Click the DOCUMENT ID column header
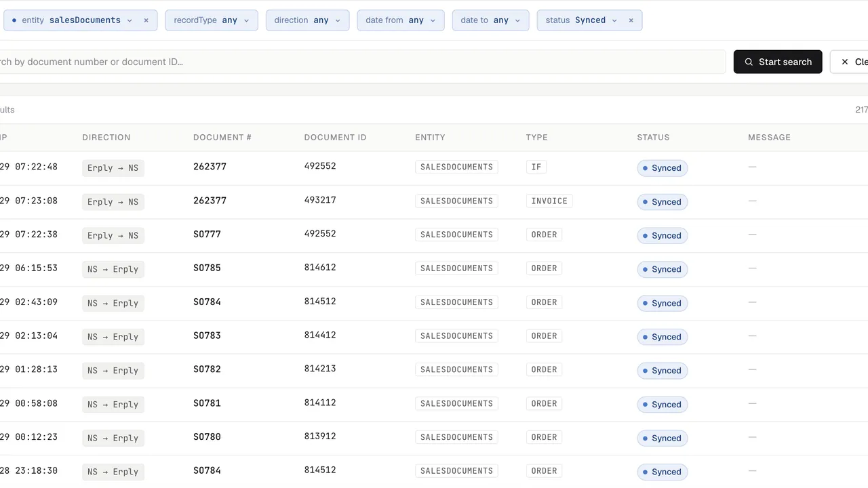This screenshot has width=868, height=488. coord(335,138)
